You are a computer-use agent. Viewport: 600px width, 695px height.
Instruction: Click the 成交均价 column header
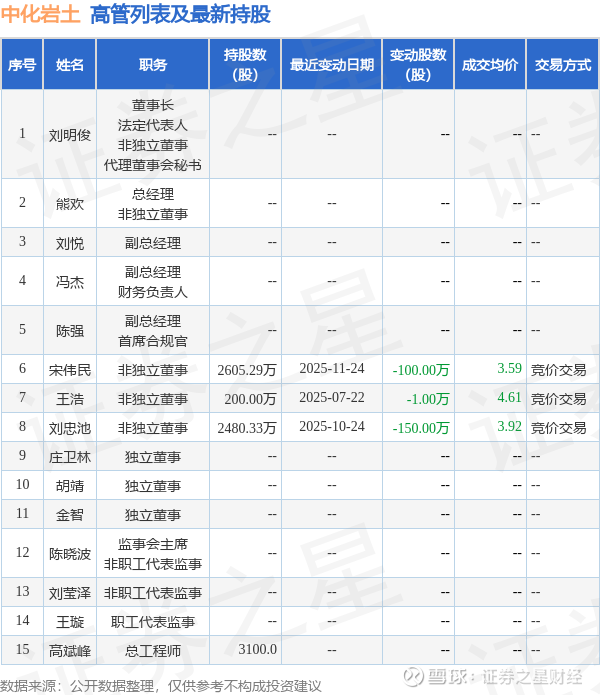tap(490, 65)
